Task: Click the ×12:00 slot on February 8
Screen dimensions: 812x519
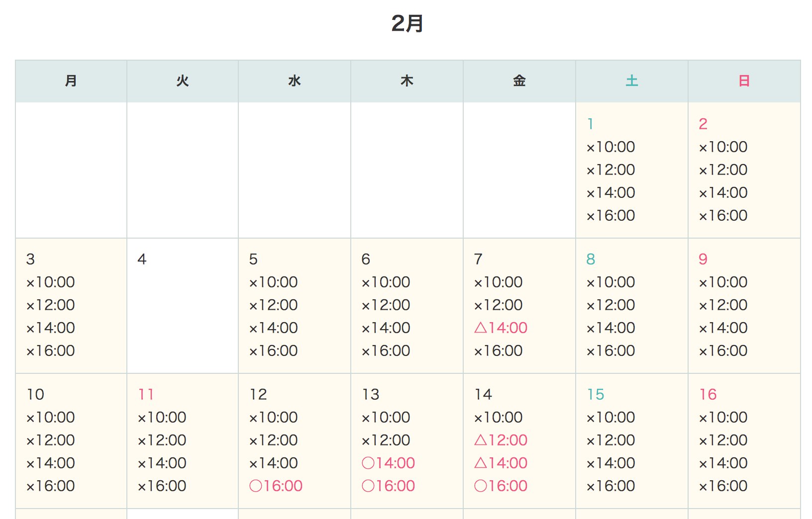Action: coord(610,305)
